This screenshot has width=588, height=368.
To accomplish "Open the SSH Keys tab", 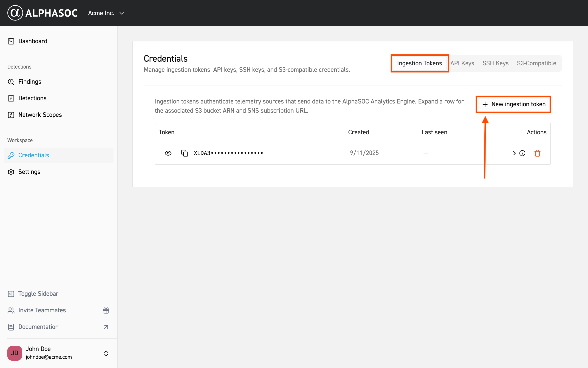I will click(x=495, y=63).
